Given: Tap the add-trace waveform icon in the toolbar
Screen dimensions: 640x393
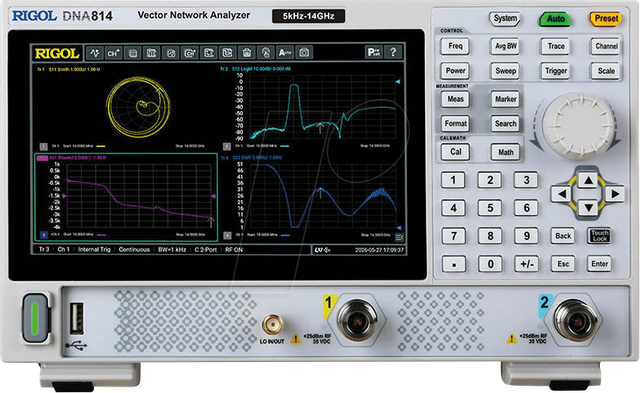Looking at the screenshot, I should [x=94, y=53].
